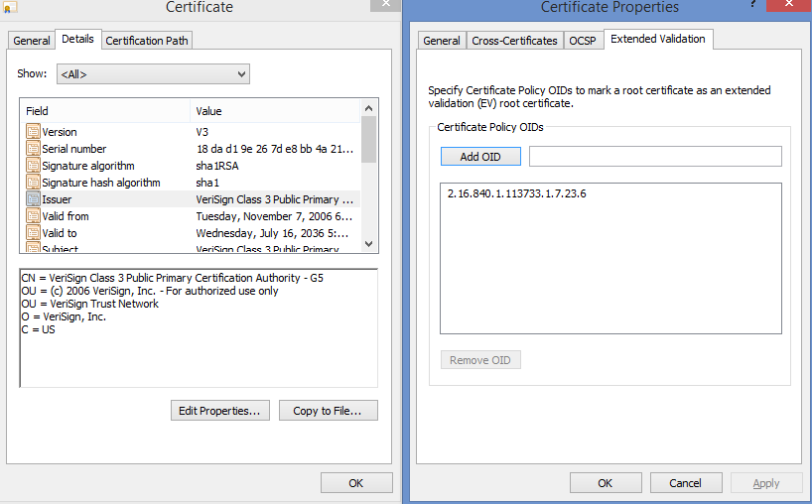Screen dimensions: 812x504
Task: Switch to the General tab in Certificate window
Action: [x=32, y=41]
